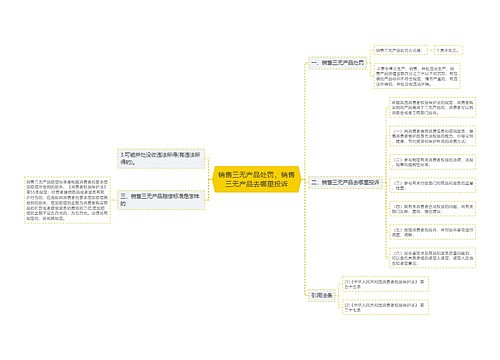Select the note starting '2.责令停止生产、销售'
This screenshot has width=500, height=360.
pyautogui.click(x=417, y=76)
